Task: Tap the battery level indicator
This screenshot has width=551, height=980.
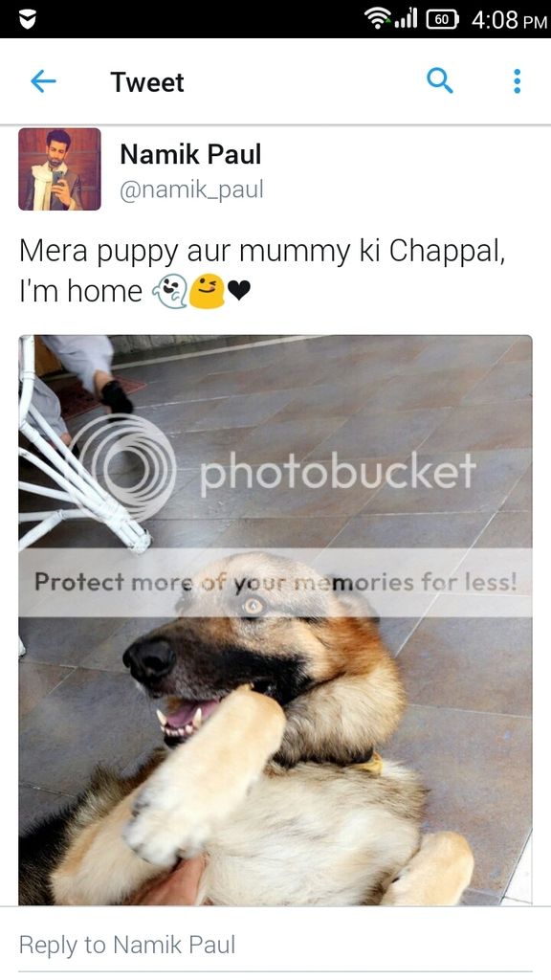Action: 442,20
